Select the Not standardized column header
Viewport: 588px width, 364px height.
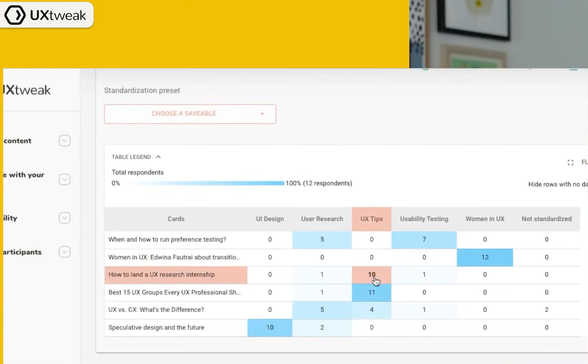click(x=546, y=219)
